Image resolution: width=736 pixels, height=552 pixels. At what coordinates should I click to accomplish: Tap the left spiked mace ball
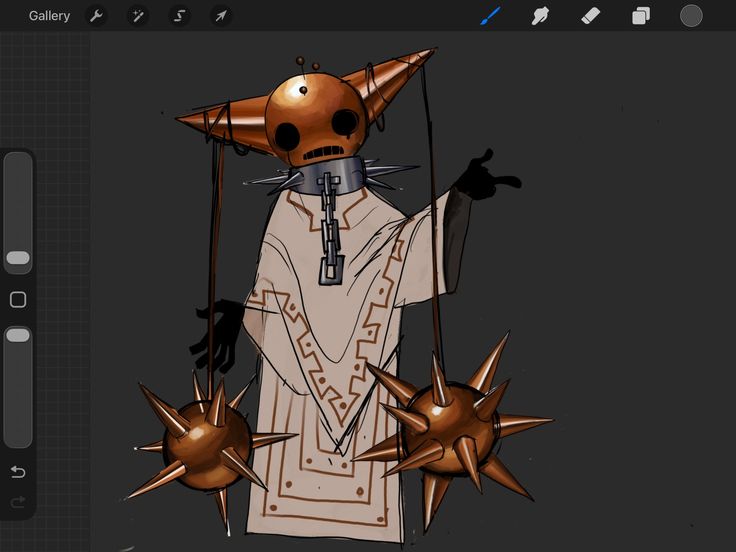click(x=207, y=445)
